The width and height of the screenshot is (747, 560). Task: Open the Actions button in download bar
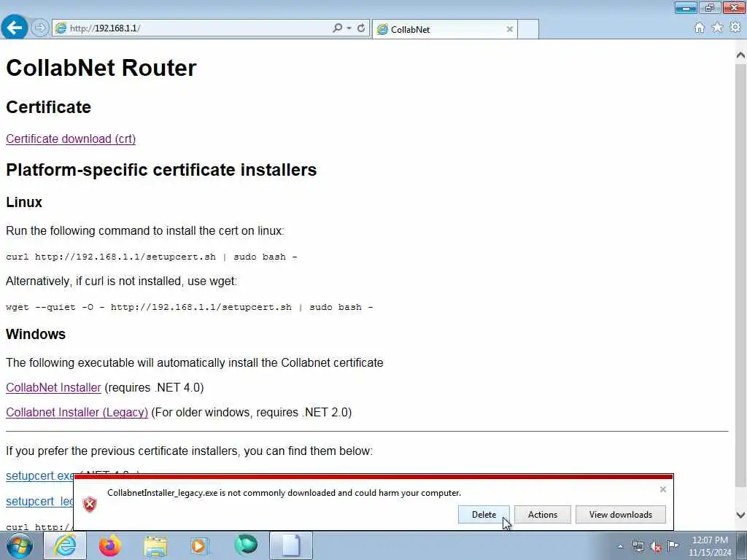(542, 514)
